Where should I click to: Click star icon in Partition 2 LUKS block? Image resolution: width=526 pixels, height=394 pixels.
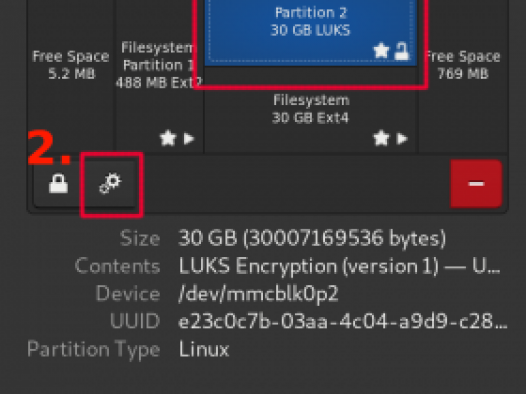(381, 51)
